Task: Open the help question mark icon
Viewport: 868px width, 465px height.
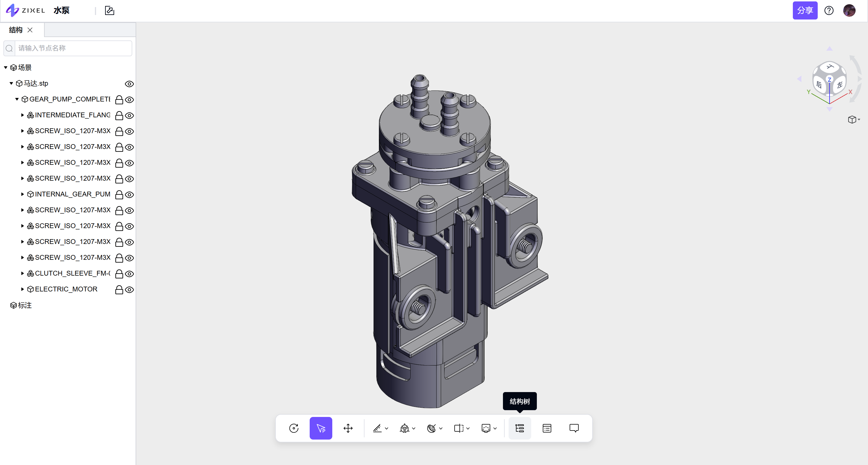Action: (829, 11)
